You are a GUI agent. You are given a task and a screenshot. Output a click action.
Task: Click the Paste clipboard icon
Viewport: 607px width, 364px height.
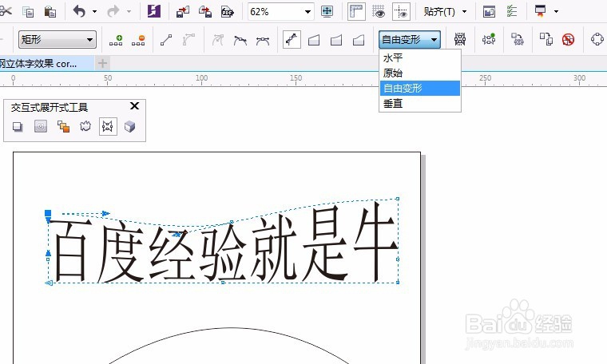click(50, 12)
